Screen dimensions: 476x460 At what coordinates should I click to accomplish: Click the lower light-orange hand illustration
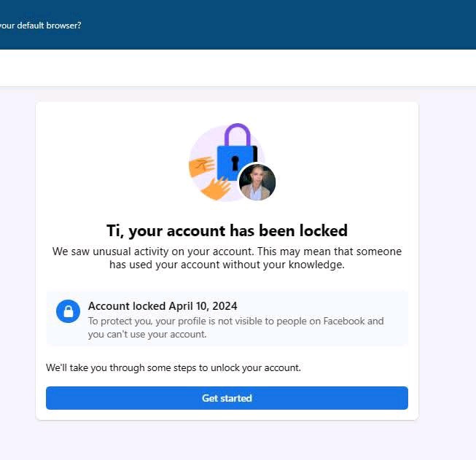216,189
